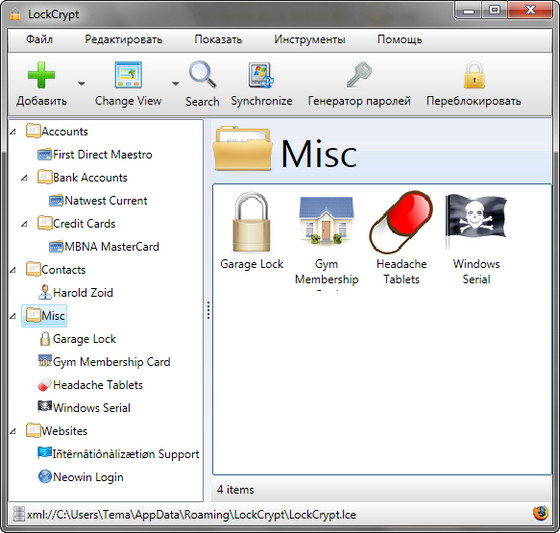Click the Переблокировать padlock icon

[x=474, y=75]
